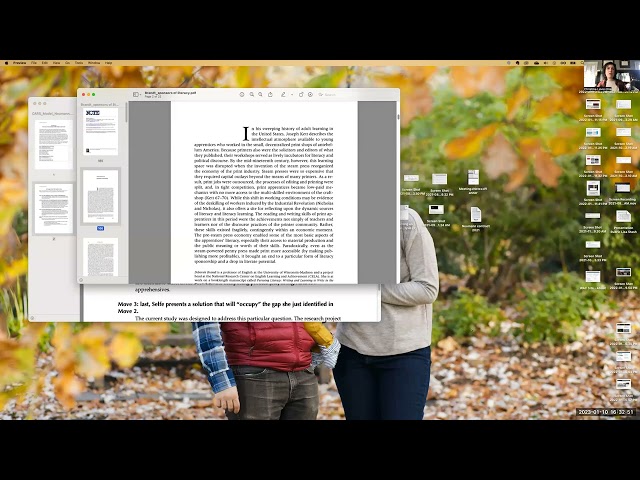
Task: Open the Preview menu in menu bar
Action: pyautogui.click(x=19, y=63)
